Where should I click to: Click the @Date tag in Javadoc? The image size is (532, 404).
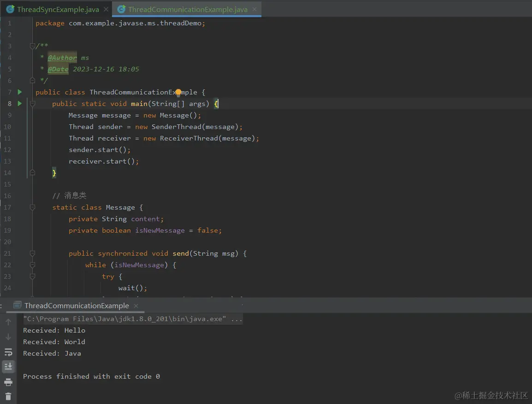tap(58, 69)
